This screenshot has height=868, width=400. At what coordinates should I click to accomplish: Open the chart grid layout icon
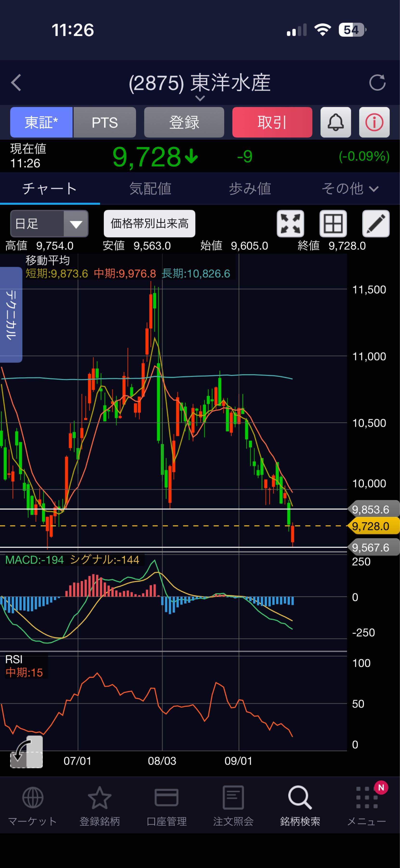(x=333, y=224)
